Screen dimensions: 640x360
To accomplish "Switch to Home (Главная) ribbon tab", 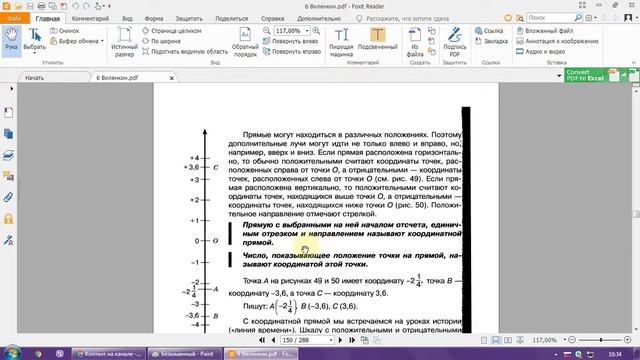I will pos(47,18).
